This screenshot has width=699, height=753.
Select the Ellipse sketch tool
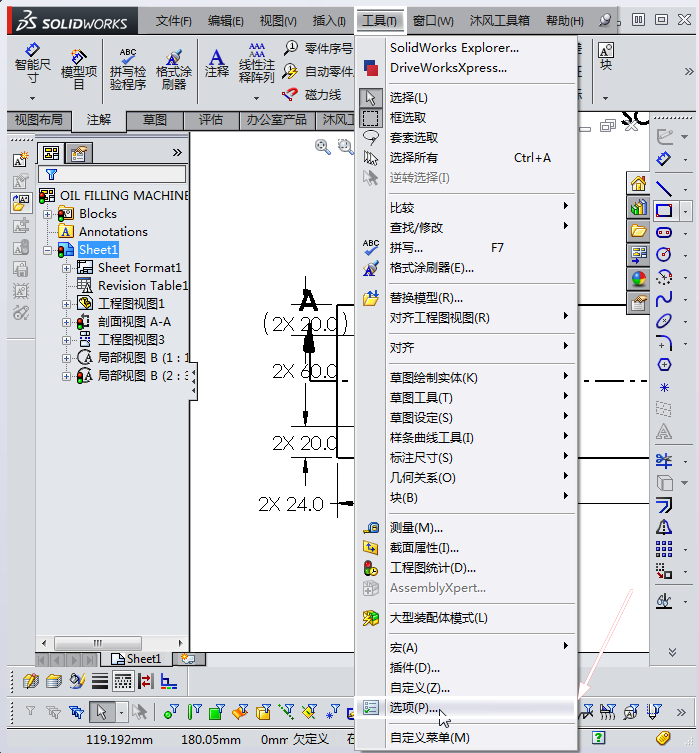pos(664,320)
